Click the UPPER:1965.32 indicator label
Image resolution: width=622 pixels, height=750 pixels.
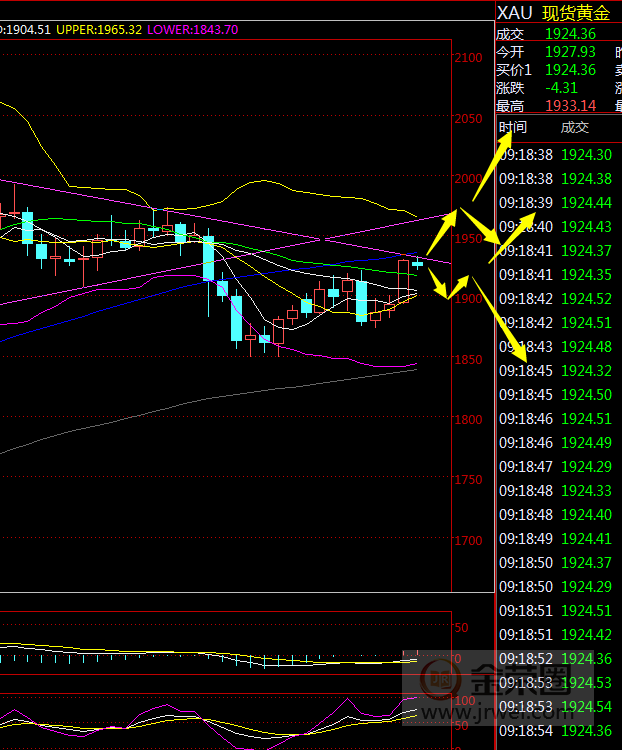[98, 30]
